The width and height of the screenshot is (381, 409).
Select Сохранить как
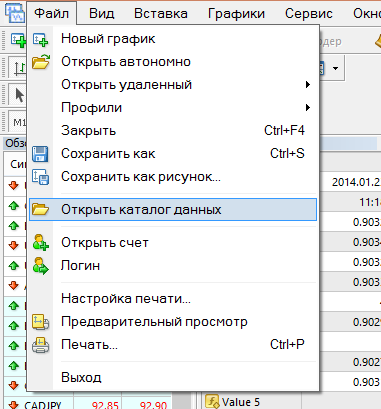point(173,154)
